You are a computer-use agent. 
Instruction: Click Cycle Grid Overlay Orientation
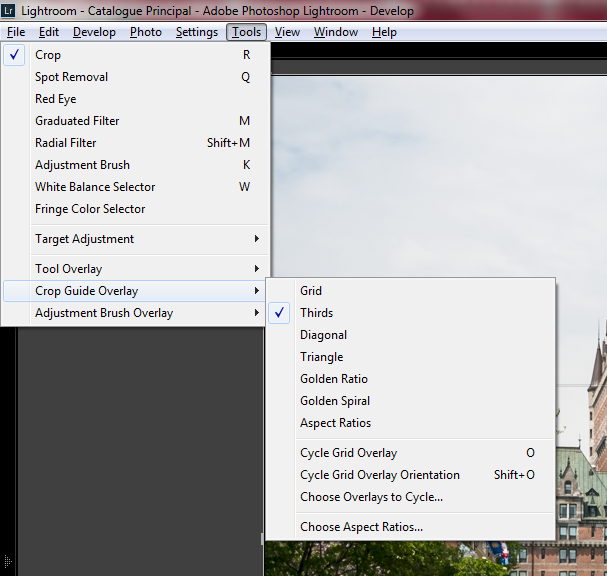411,475
